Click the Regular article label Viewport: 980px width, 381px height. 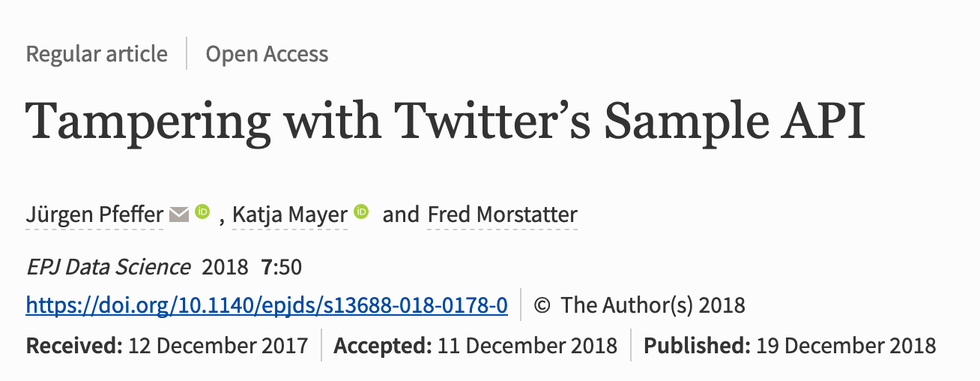pos(97,55)
